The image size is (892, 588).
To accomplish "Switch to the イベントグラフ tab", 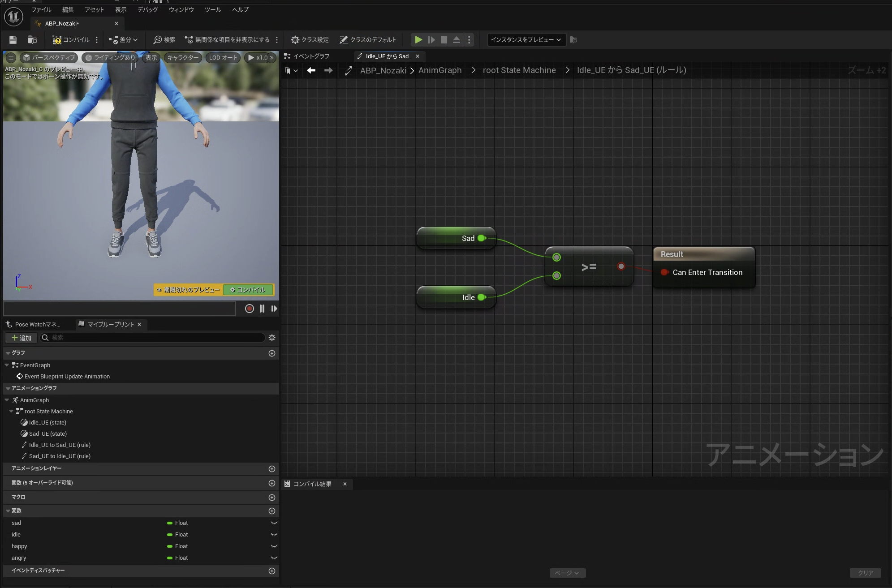I will click(x=311, y=56).
